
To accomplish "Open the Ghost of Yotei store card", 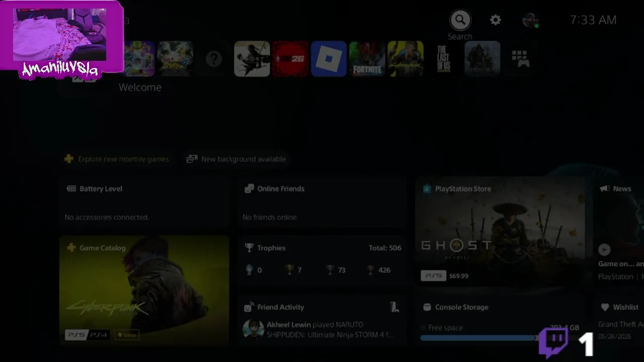I will click(500, 232).
